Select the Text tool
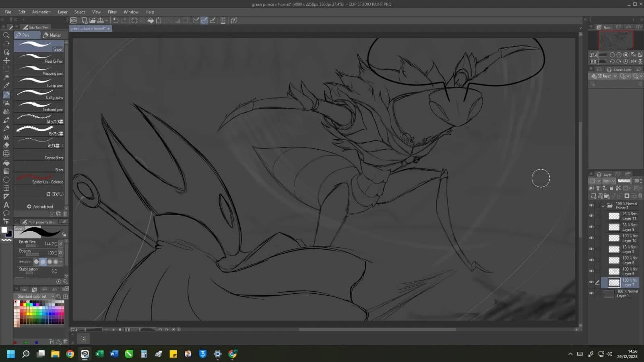The height and width of the screenshot is (362, 644). pyautogui.click(x=6, y=205)
